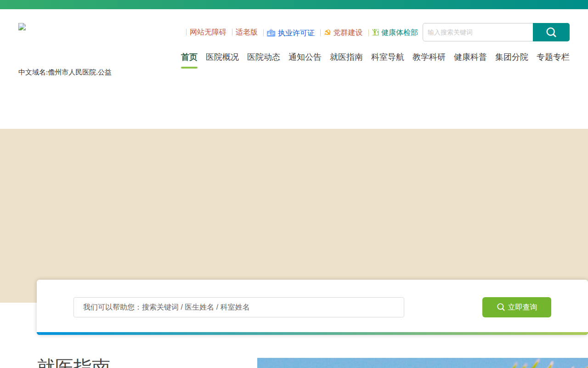This screenshot has height=368, width=588.
Task: Go to the 通知公告 menu item
Action: coord(305,57)
